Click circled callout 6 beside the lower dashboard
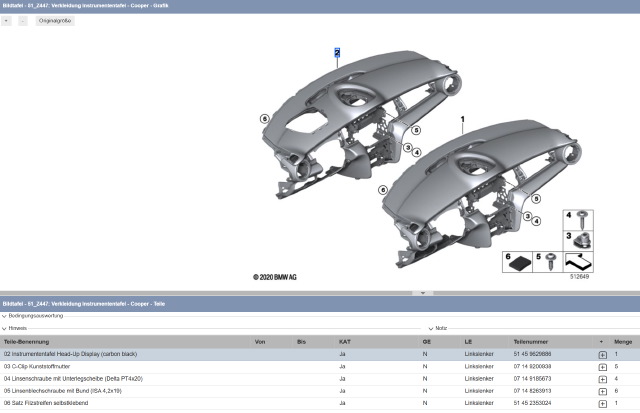This screenshot has height=413, width=640. [383, 190]
